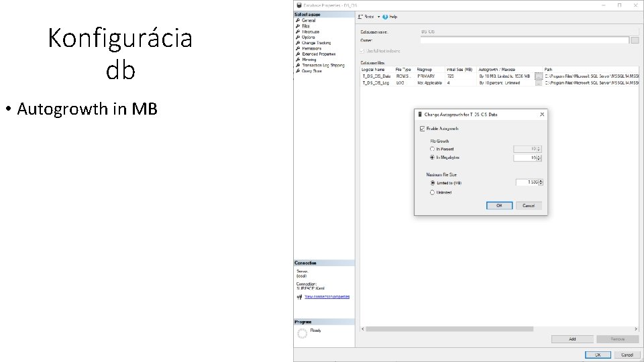This screenshot has width=644, height=362.
Task: Click the Options page wrench icon
Action: click(x=298, y=37)
